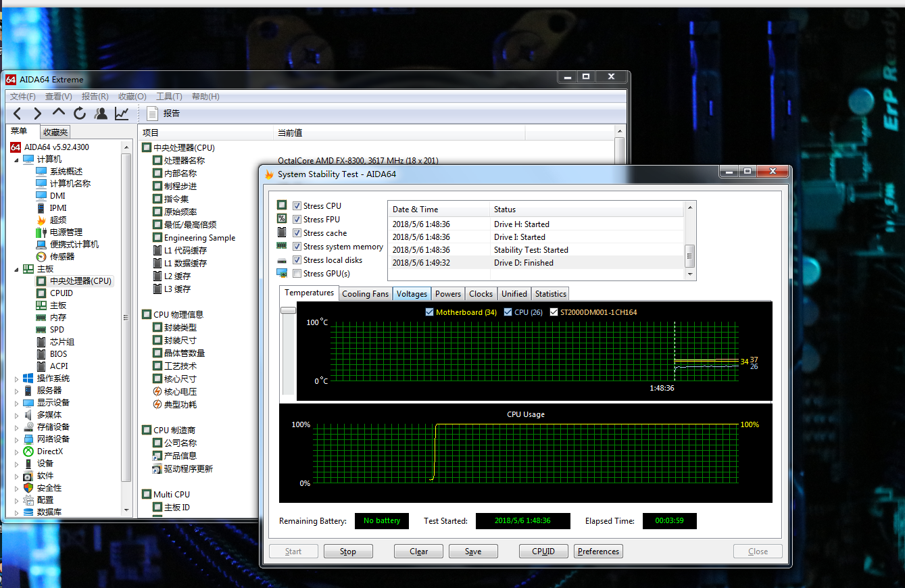Click the Clear button

pos(419,552)
